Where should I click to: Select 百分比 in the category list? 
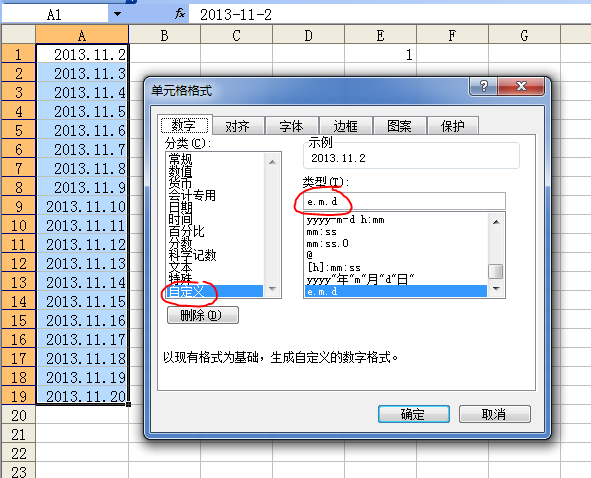[215, 231]
